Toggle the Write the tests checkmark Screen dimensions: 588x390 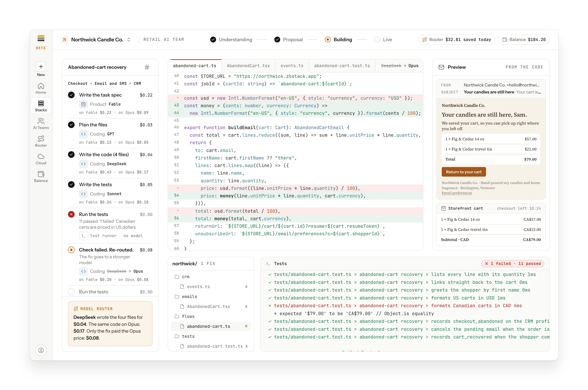pyautogui.click(x=71, y=185)
